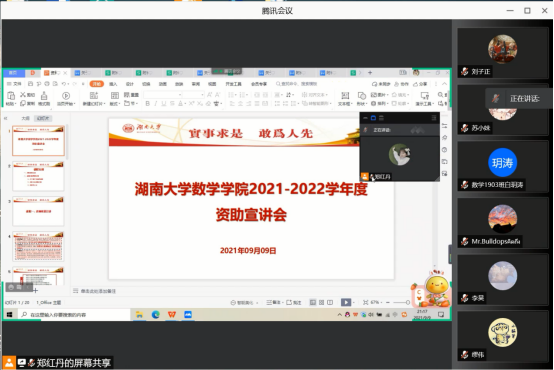
Task: Toggle the notes (备注) pane in status bar
Action: tap(274, 303)
